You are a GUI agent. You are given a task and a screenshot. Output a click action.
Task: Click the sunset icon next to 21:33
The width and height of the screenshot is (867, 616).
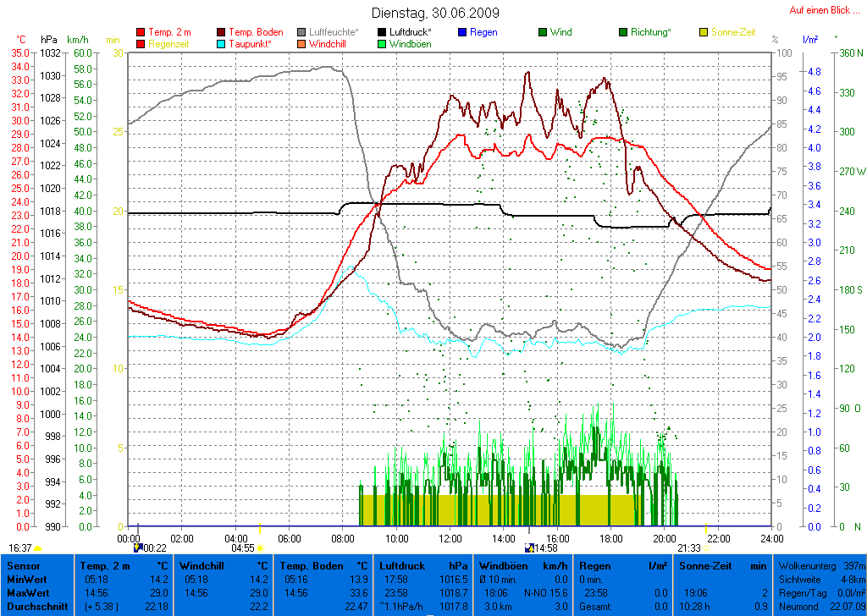(706, 548)
